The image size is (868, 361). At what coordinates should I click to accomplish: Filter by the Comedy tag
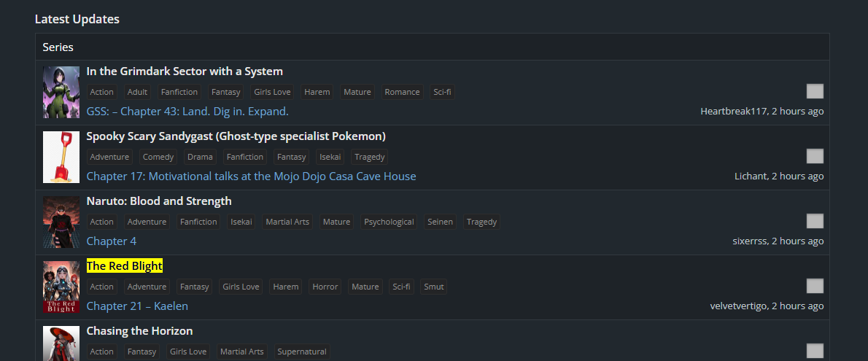pyautogui.click(x=158, y=157)
